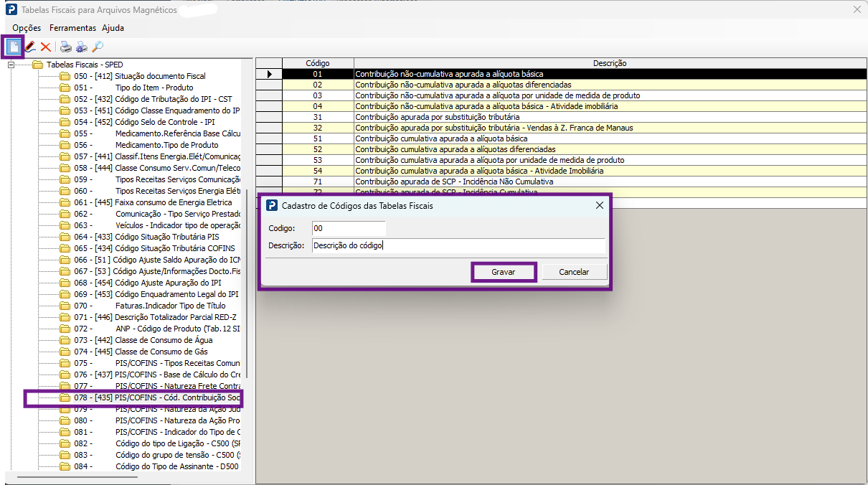868x485 pixels.
Task: Click the Descrição text field
Action: 458,245
